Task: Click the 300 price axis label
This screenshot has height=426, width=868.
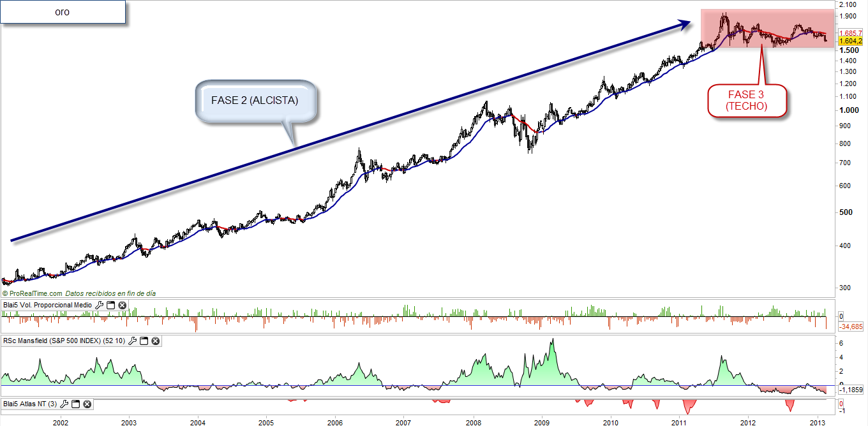Action: [x=846, y=288]
